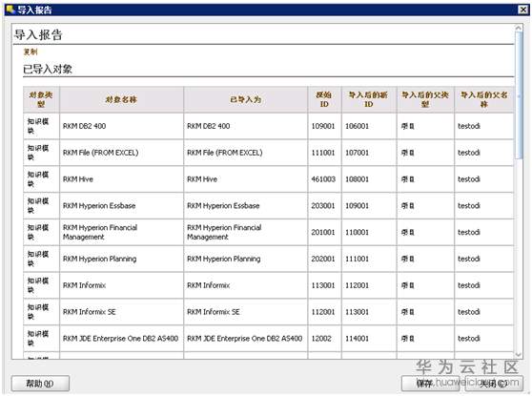The width and height of the screenshot is (532, 396).
Task: Click the 导入后的父类型 column header
Action: point(425,99)
